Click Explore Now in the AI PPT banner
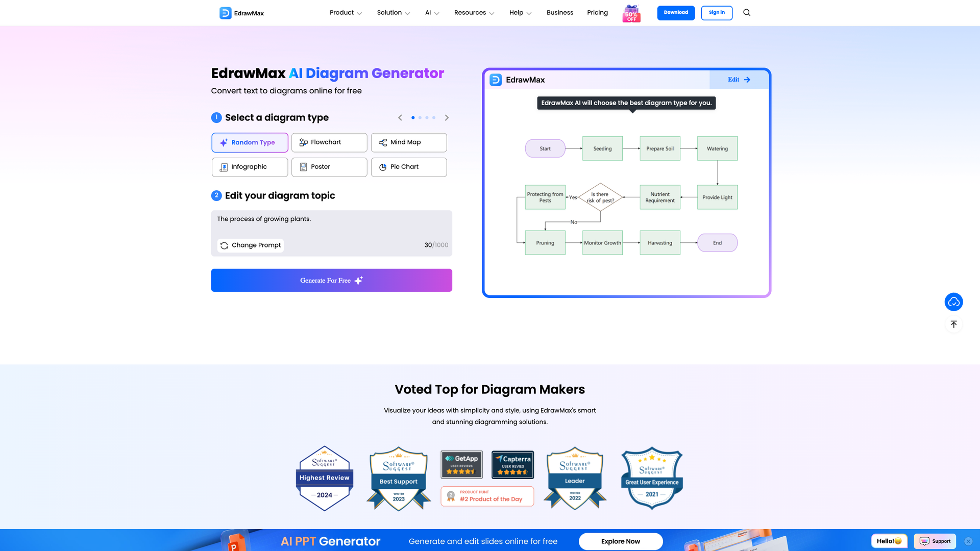Screen dimensions: 980x551 pos(620,541)
